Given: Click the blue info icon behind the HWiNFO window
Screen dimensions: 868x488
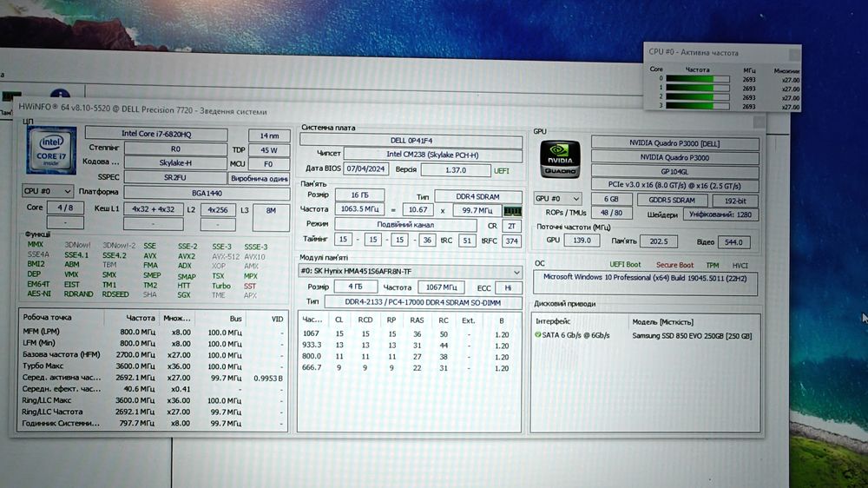Looking at the screenshot, I should click(x=60, y=94).
